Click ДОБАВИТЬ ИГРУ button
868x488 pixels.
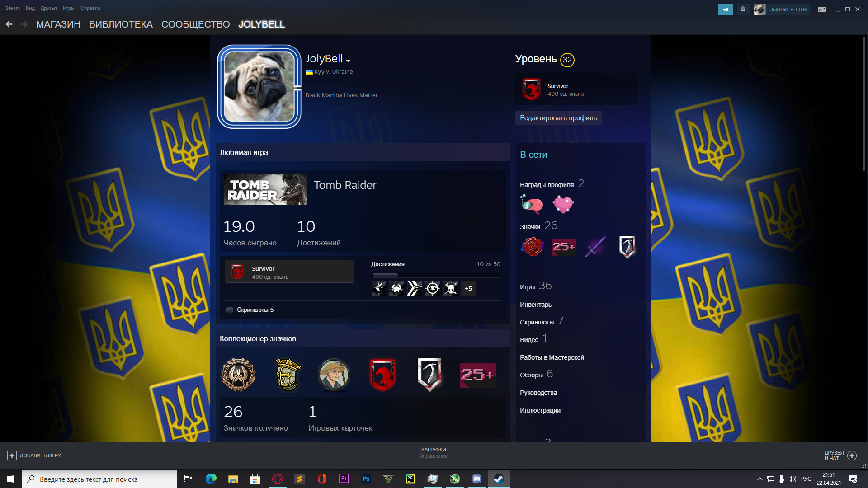pos(34,455)
